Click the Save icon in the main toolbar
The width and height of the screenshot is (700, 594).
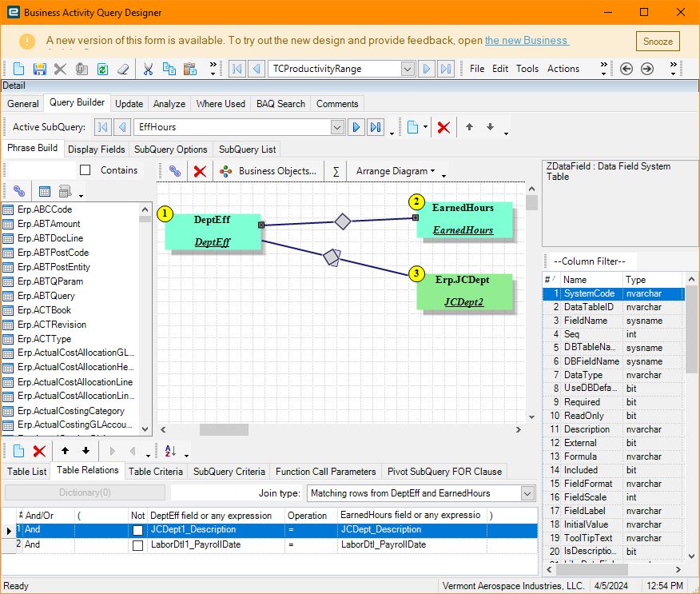click(x=39, y=69)
